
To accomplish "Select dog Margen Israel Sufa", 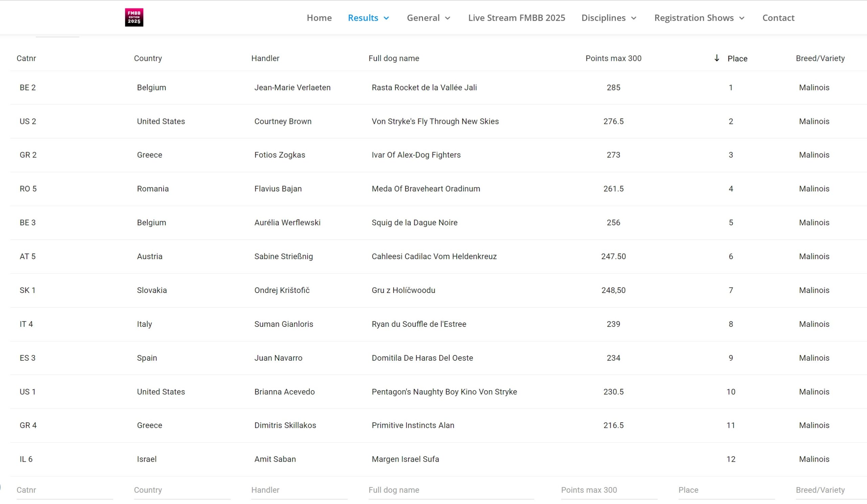I will (x=405, y=459).
